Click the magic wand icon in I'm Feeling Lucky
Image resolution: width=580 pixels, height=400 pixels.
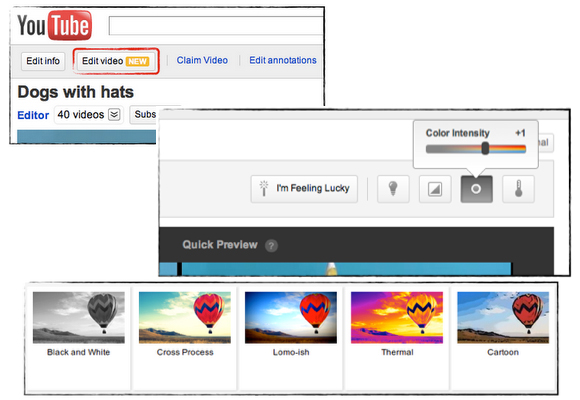(264, 188)
